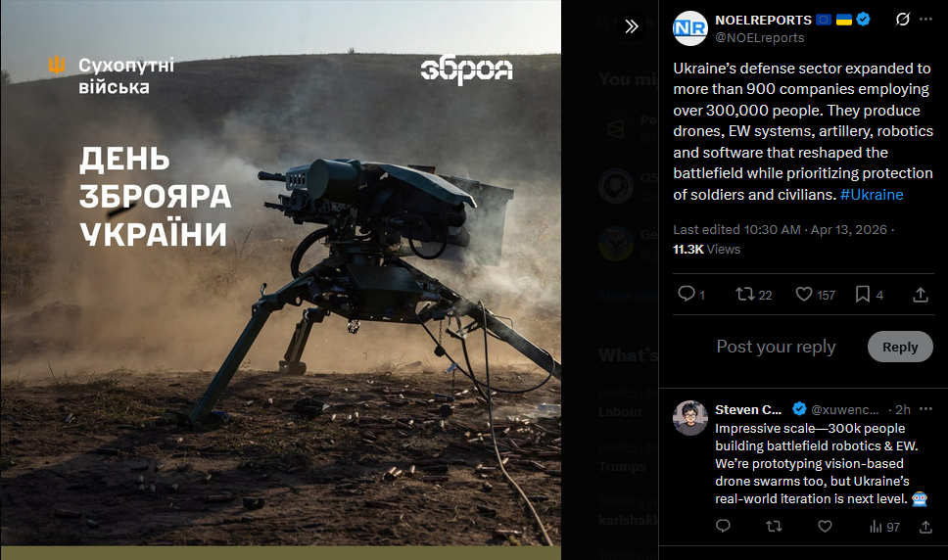
Task: Open more options on Steven C.'s reply
Action: [x=925, y=409]
